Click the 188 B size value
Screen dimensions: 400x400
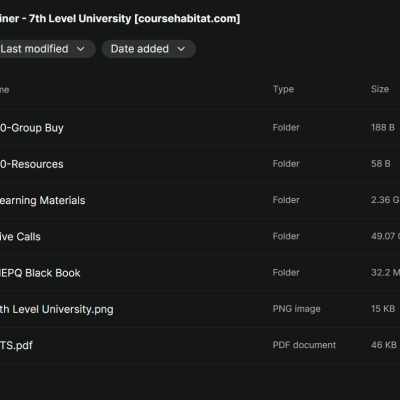click(x=383, y=128)
